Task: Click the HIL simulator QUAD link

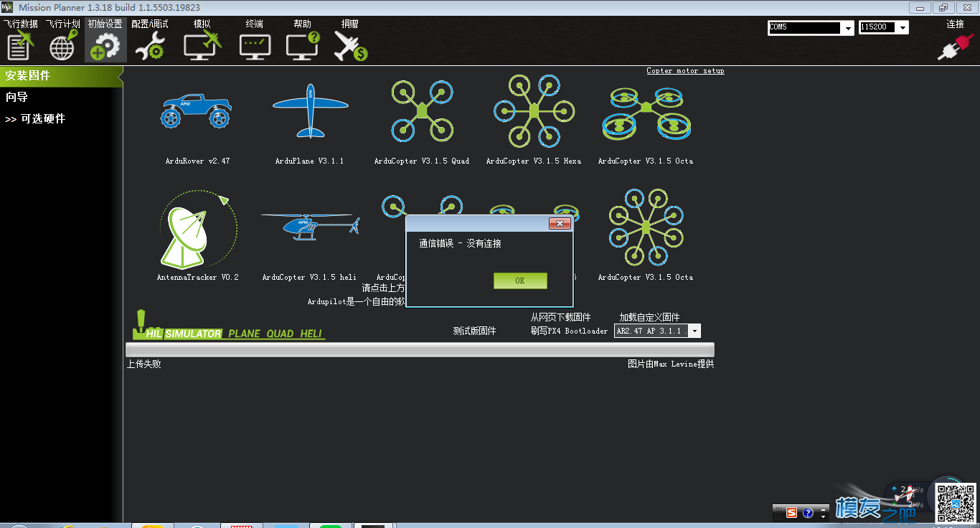Action: click(x=281, y=334)
